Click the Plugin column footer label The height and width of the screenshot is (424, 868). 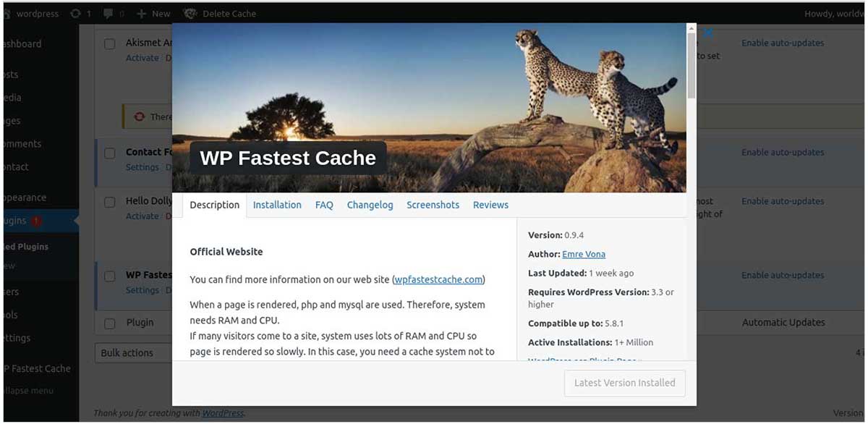tap(140, 323)
